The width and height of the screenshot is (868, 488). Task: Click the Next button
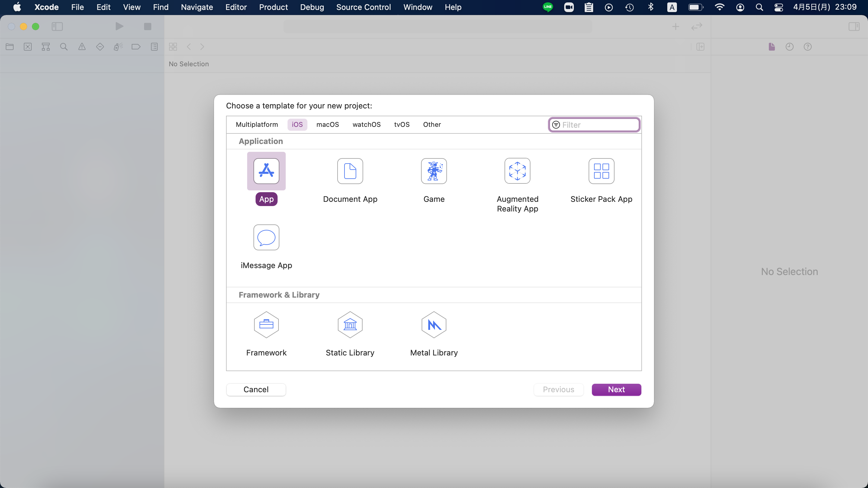point(616,390)
